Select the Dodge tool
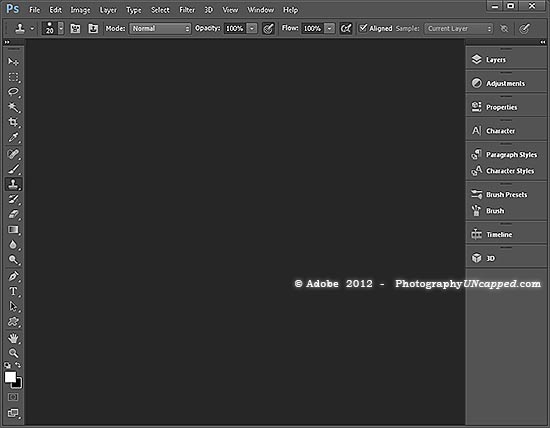Viewport: 550px width, 428px height. (13, 260)
